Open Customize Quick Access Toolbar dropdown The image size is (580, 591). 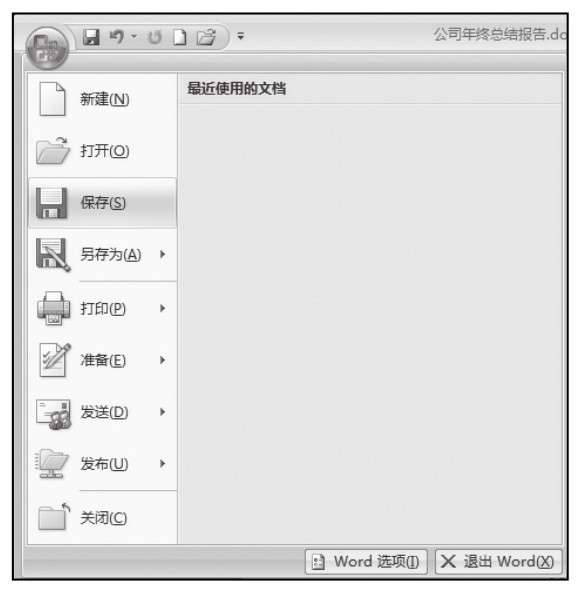[240, 36]
